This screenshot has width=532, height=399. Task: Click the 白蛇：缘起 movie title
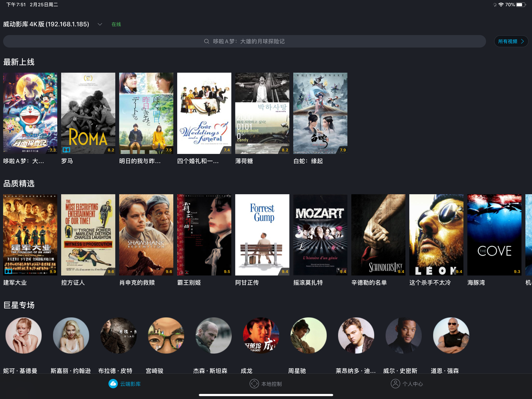tap(308, 161)
